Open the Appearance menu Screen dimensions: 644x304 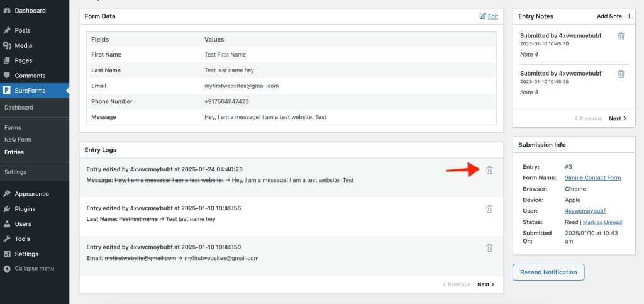pos(31,194)
